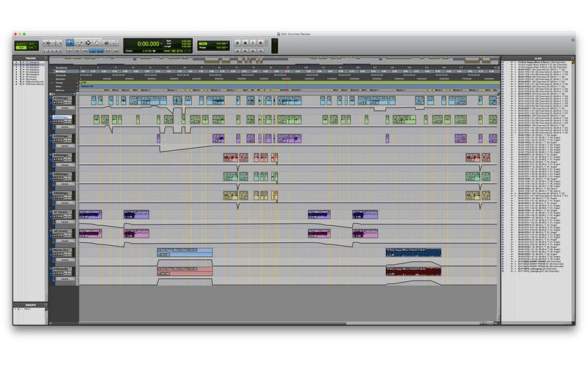
Task: Click the Timecode ruler label
Action: coord(61,75)
